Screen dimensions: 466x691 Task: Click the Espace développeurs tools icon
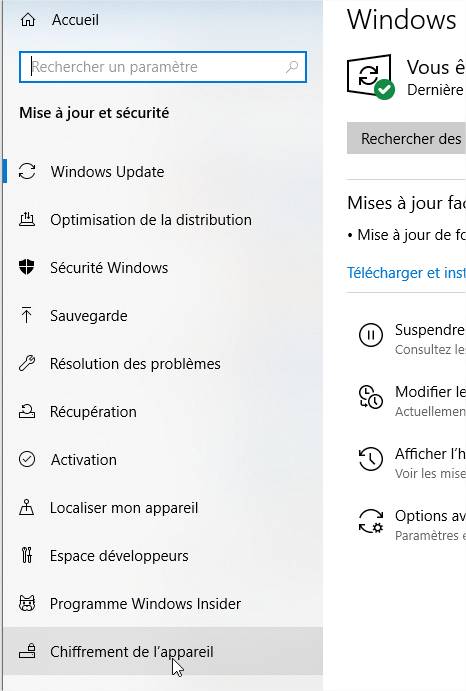pos(26,555)
